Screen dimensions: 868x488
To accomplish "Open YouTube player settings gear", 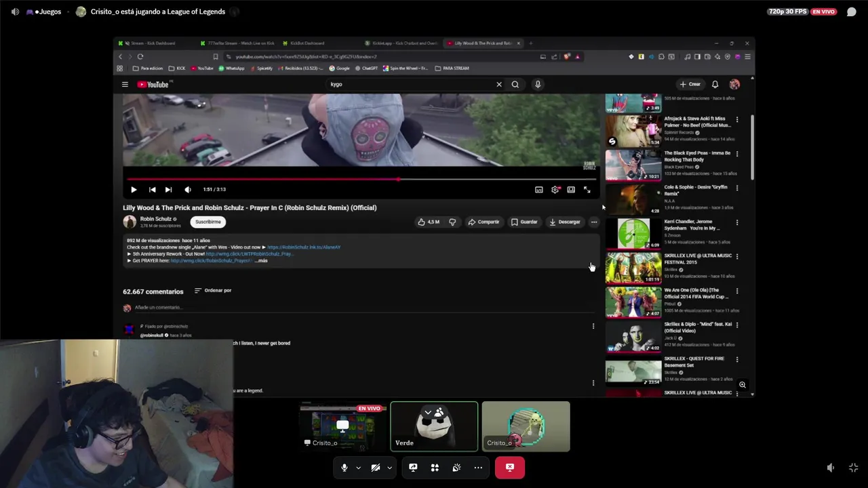I will 555,190.
